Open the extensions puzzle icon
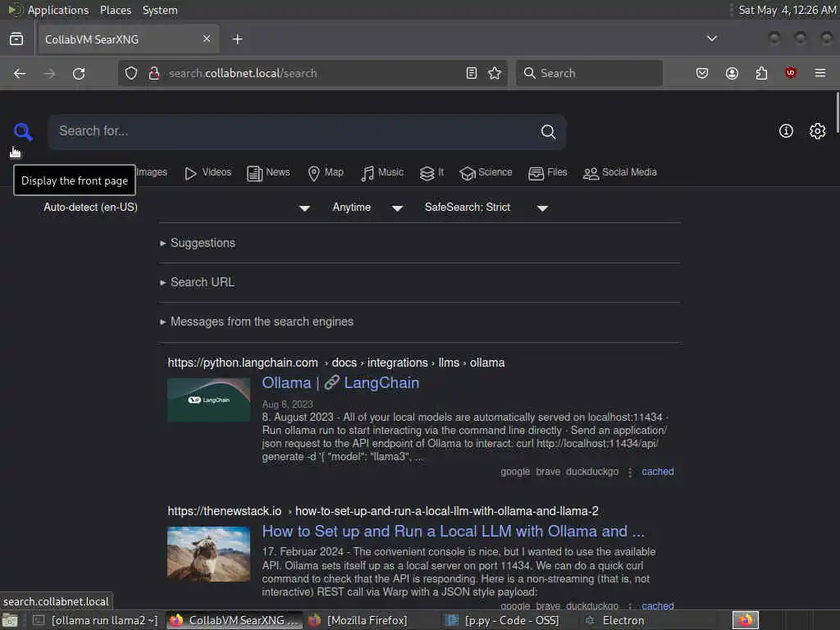Viewport: 840px width, 630px height. [x=761, y=73]
